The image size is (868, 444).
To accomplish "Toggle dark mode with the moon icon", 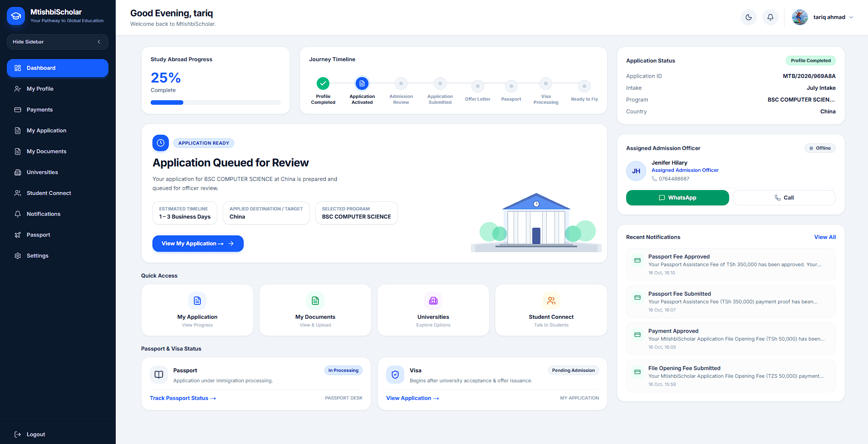I will [749, 17].
